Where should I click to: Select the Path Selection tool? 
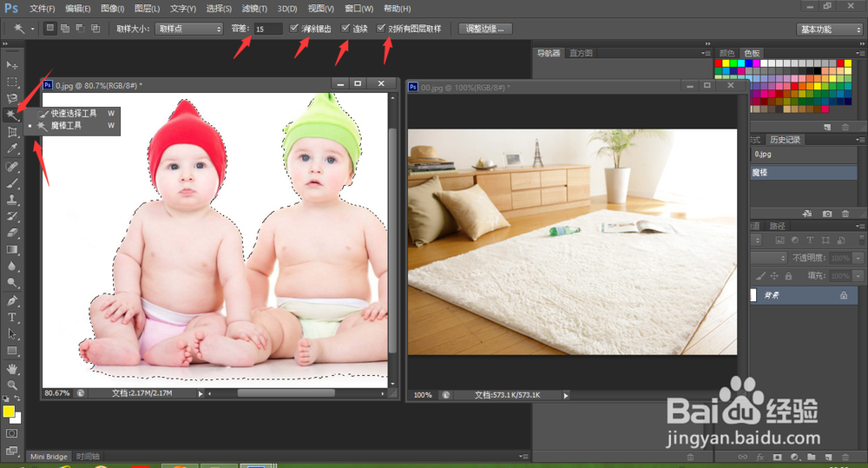coord(11,334)
